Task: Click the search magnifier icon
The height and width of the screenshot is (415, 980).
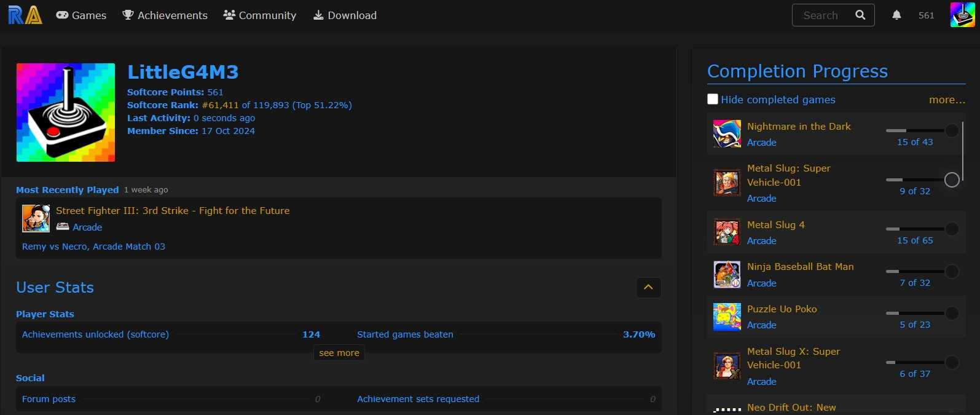Action: [x=860, y=15]
